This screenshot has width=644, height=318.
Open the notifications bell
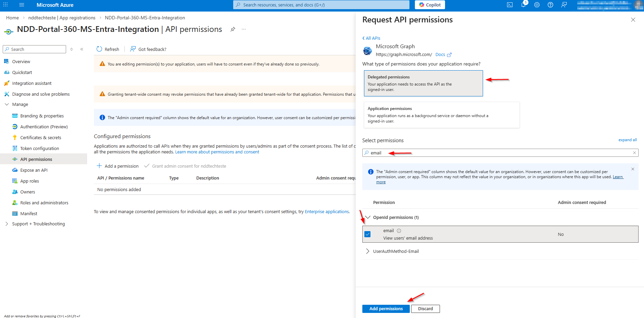[523, 5]
